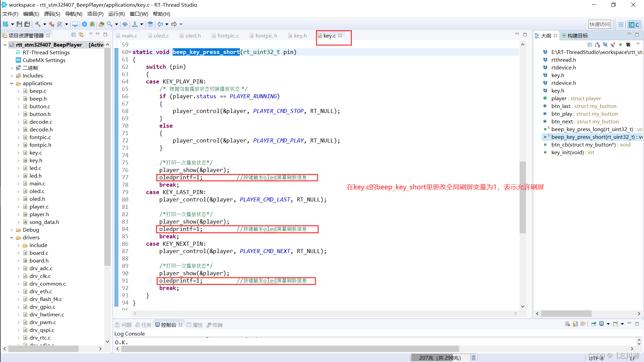Click the heap memory usage bar in status bar
Viewport: 644px width, 362px height.
[x=440, y=358]
